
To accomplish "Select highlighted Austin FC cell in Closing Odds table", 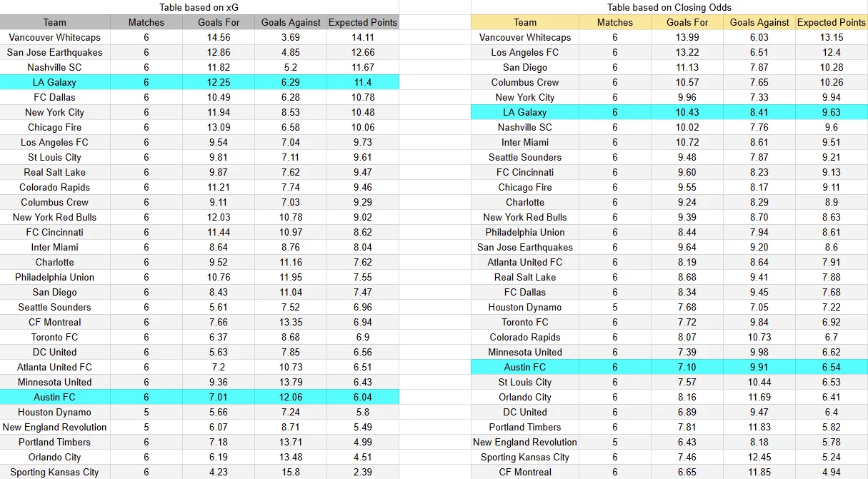I will [x=524, y=367].
